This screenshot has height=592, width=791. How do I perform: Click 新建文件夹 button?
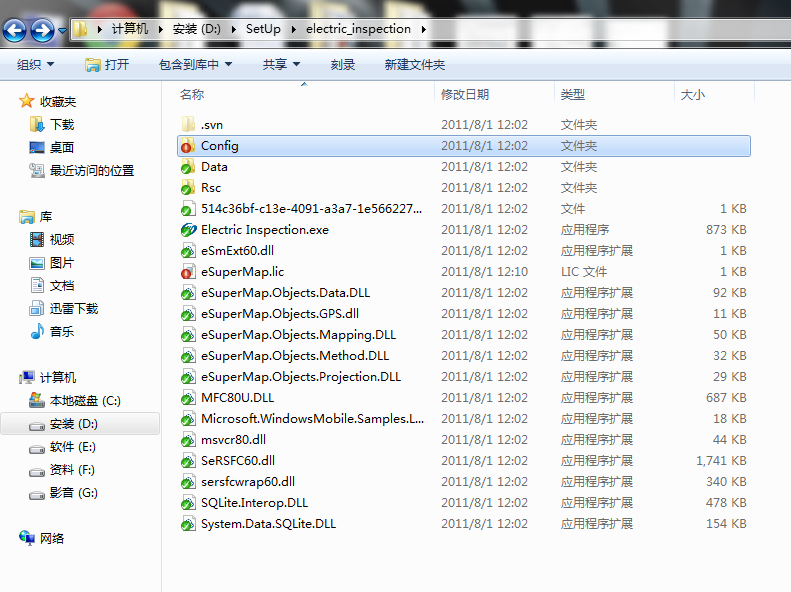click(415, 65)
